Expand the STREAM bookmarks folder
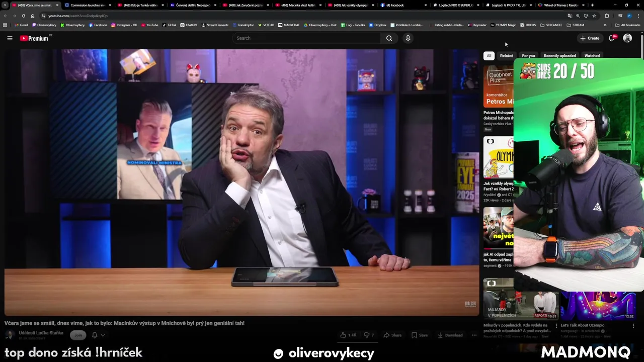This screenshot has height=362, width=644. 575,25
